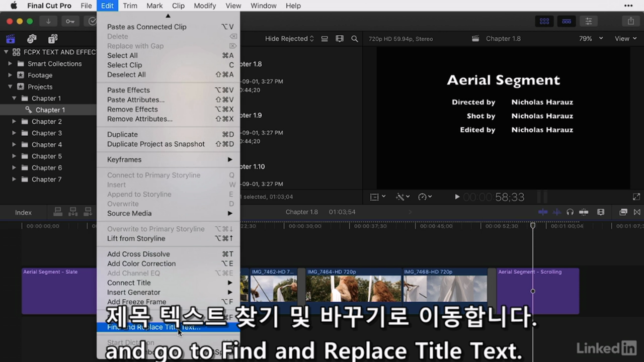This screenshot has height=362, width=644.
Task: Choose Find and Replace Title Text
Action: (x=168, y=327)
